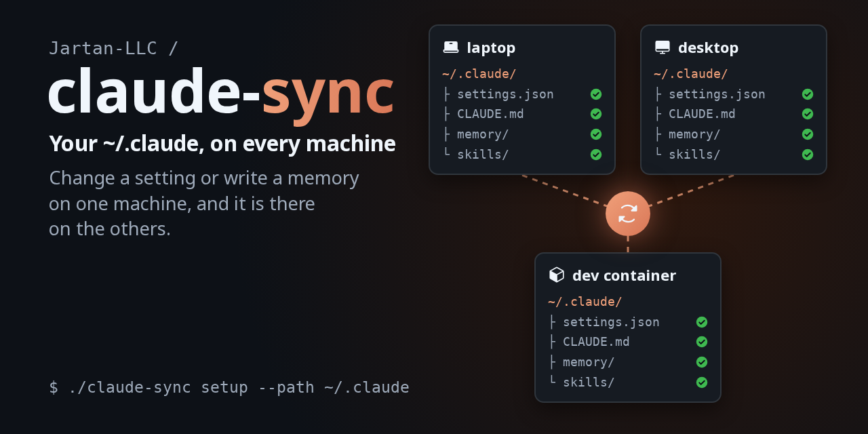Click the green check for dev container memory/
Viewport: 868px width, 434px height.
click(x=702, y=362)
